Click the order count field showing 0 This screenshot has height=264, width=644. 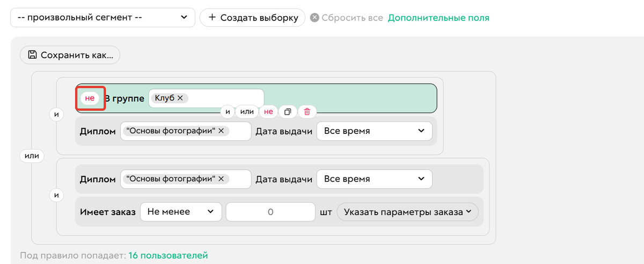click(x=270, y=212)
